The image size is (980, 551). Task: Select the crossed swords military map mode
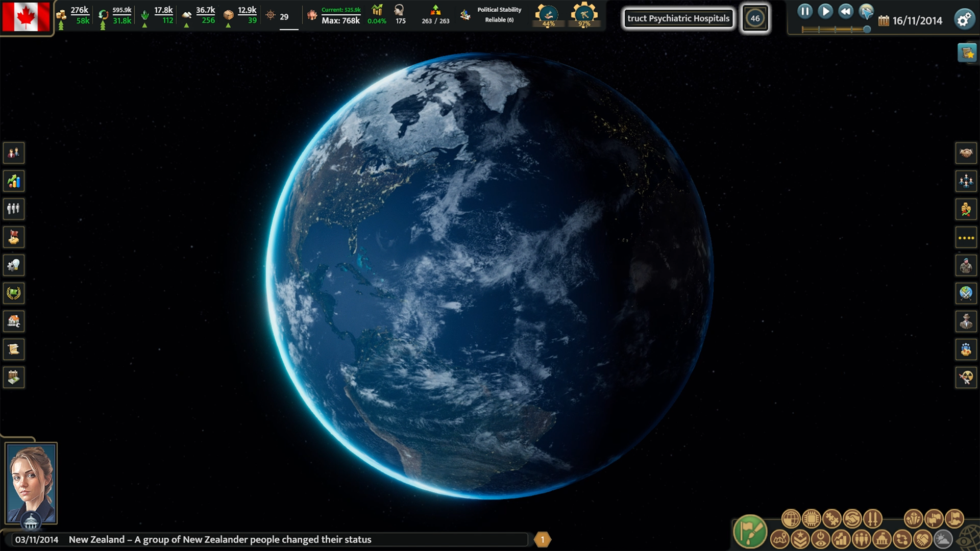[873, 518]
